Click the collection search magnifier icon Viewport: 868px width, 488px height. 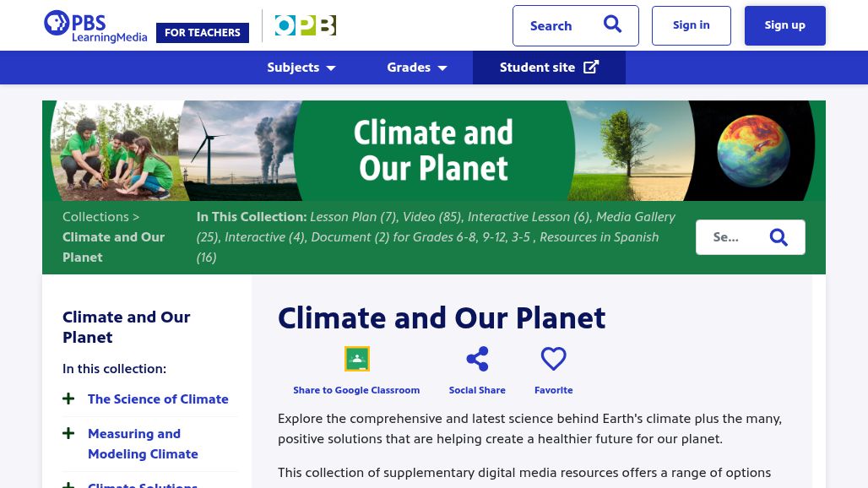point(778,237)
